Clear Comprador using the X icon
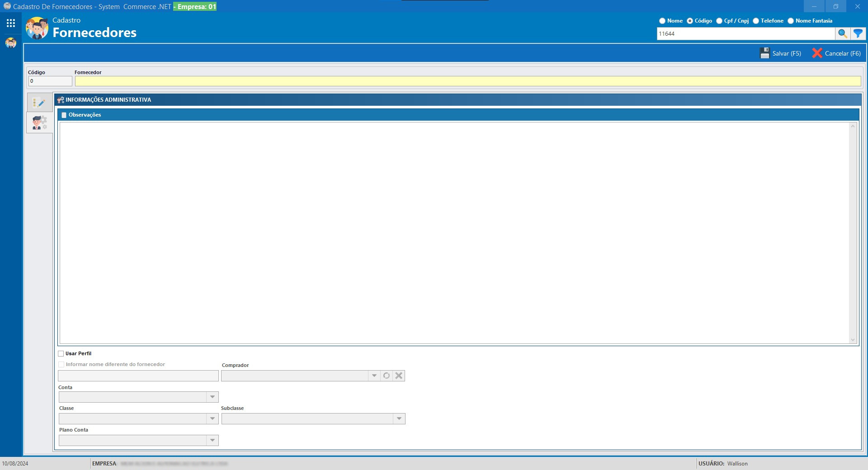The image size is (868, 470). point(399,376)
